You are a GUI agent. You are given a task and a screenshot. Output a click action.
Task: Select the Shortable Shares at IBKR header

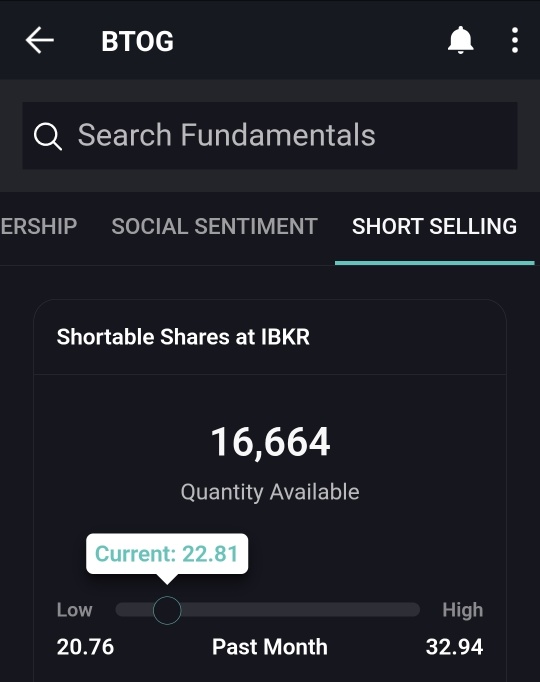(x=183, y=337)
